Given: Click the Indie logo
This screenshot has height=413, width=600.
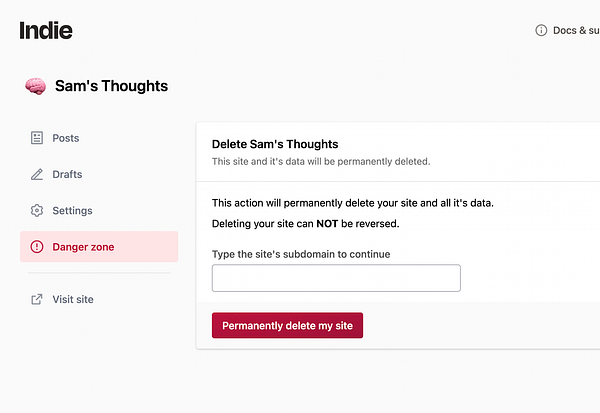Looking at the screenshot, I should (x=46, y=30).
